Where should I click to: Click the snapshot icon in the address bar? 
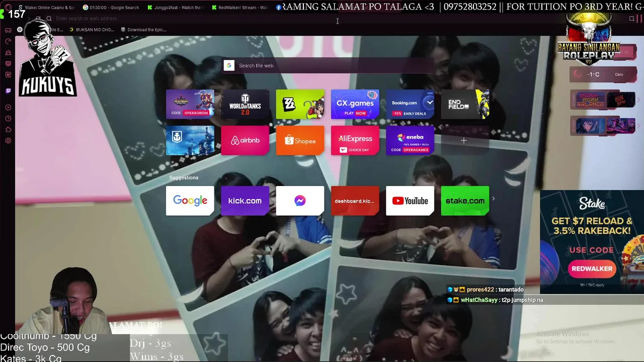pyautogui.click(x=632, y=19)
